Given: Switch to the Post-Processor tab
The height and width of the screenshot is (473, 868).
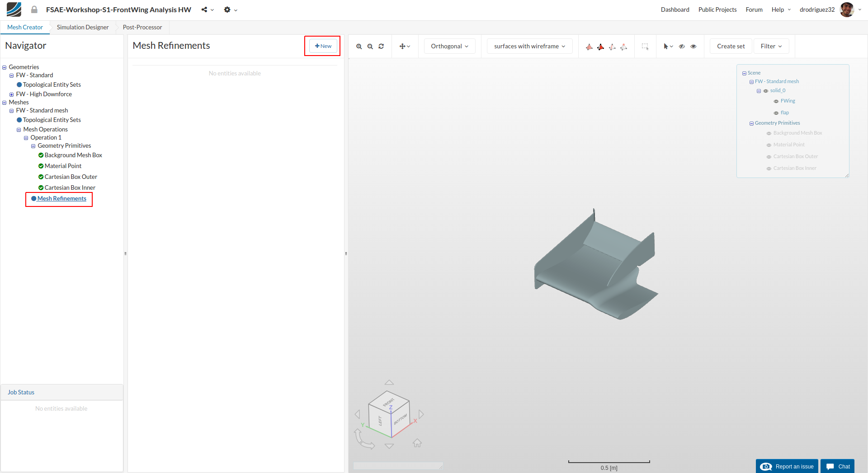Looking at the screenshot, I should (x=142, y=27).
